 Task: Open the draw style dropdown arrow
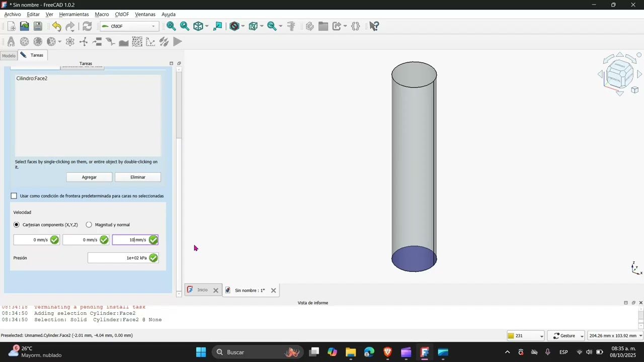tap(243, 26)
